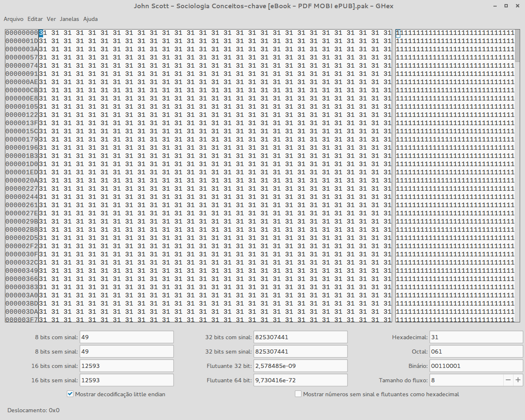Open the Ver menu
525x420 pixels.
click(51, 19)
